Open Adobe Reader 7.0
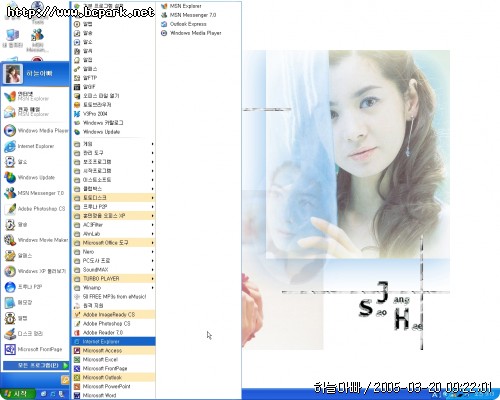The width and height of the screenshot is (500, 400). click(114, 332)
